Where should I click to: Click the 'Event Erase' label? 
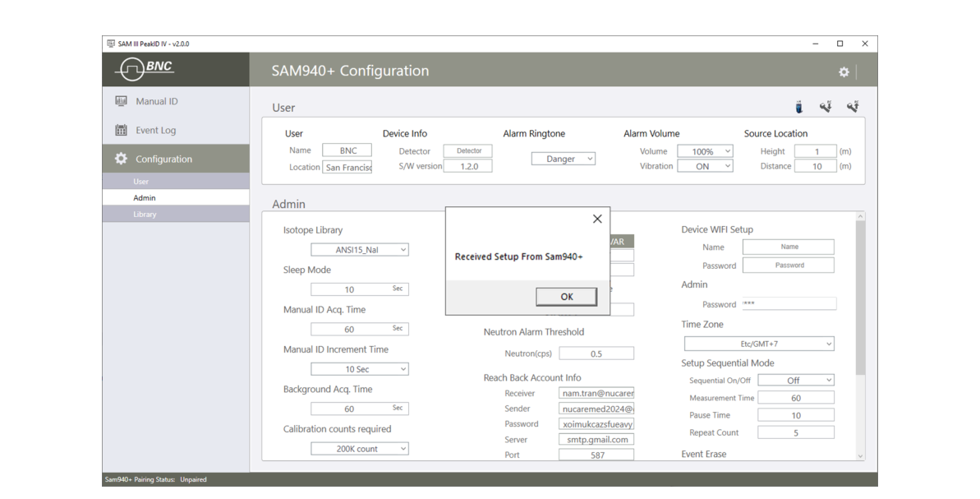pyautogui.click(x=704, y=454)
